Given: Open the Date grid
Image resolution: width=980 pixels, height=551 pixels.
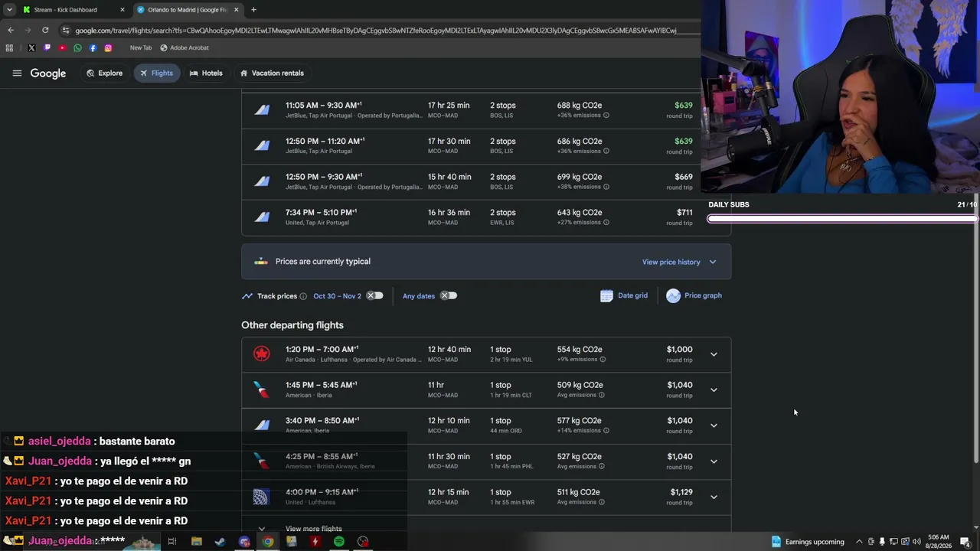Looking at the screenshot, I should point(624,295).
